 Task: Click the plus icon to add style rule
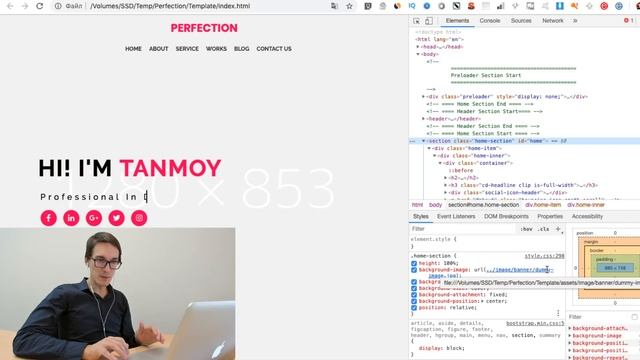point(558,229)
